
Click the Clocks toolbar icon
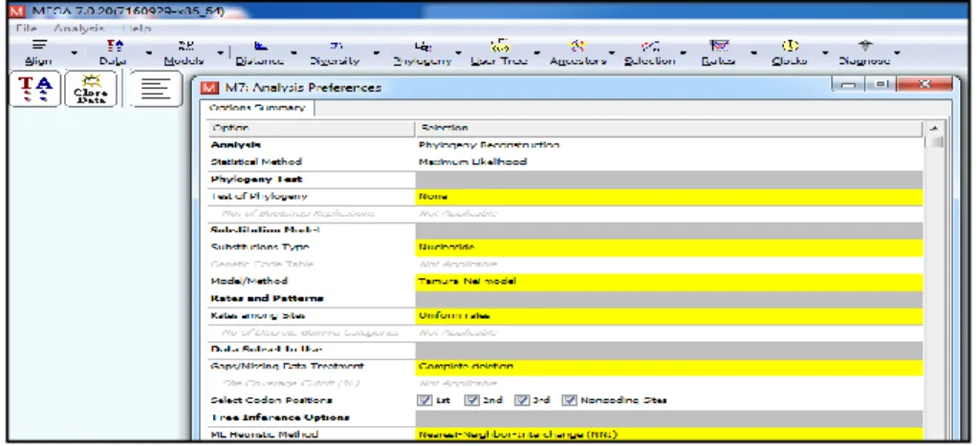(790, 53)
